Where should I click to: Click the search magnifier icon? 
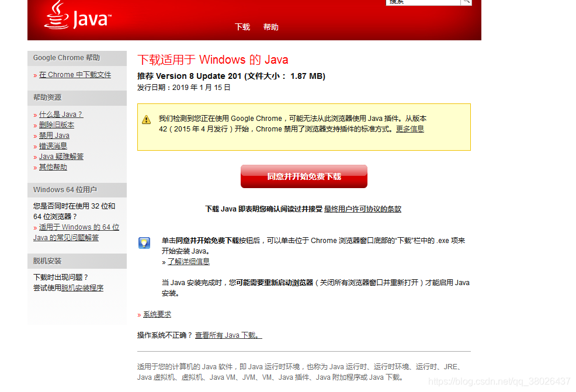point(466,2)
